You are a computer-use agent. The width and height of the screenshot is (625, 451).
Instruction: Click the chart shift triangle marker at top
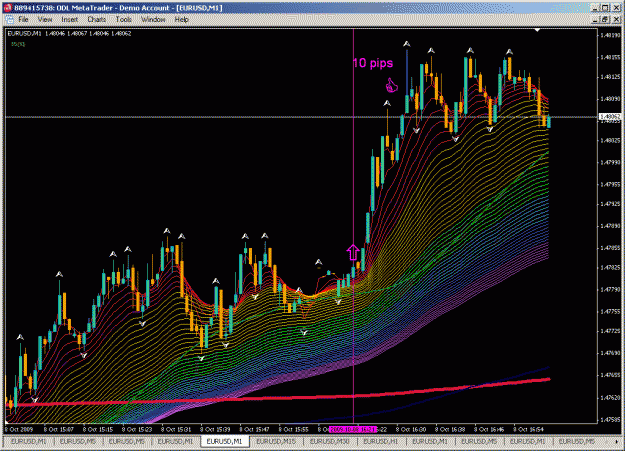pos(537,30)
